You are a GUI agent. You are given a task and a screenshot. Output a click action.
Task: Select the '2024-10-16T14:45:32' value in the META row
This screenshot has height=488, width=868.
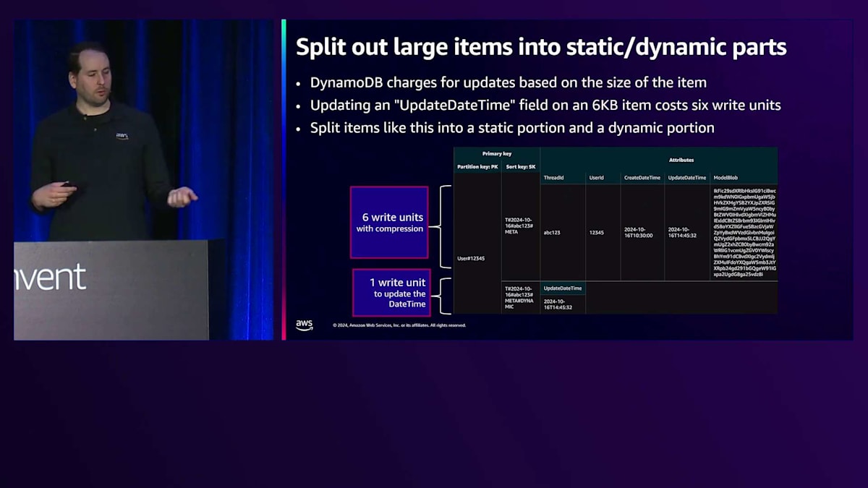point(683,233)
